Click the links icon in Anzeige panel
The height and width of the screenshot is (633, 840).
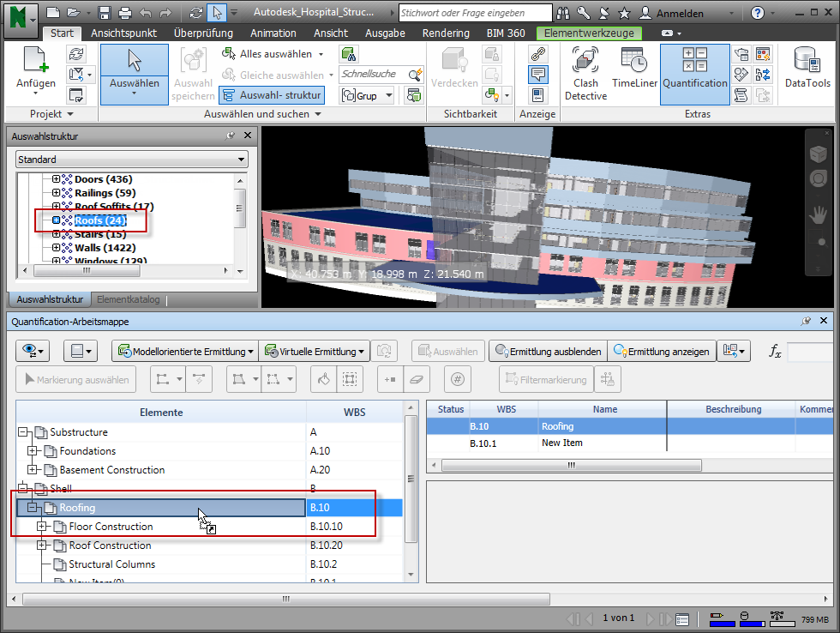click(537, 54)
